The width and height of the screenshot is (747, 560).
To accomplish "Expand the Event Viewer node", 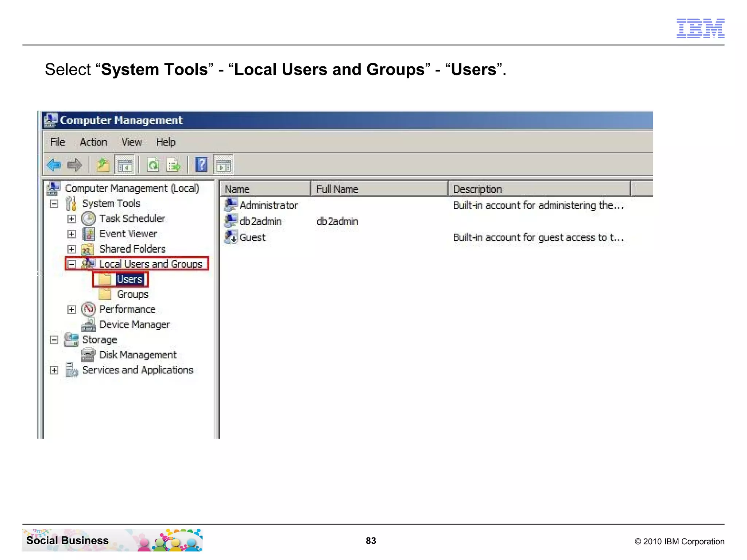I will click(x=71, y=234).
